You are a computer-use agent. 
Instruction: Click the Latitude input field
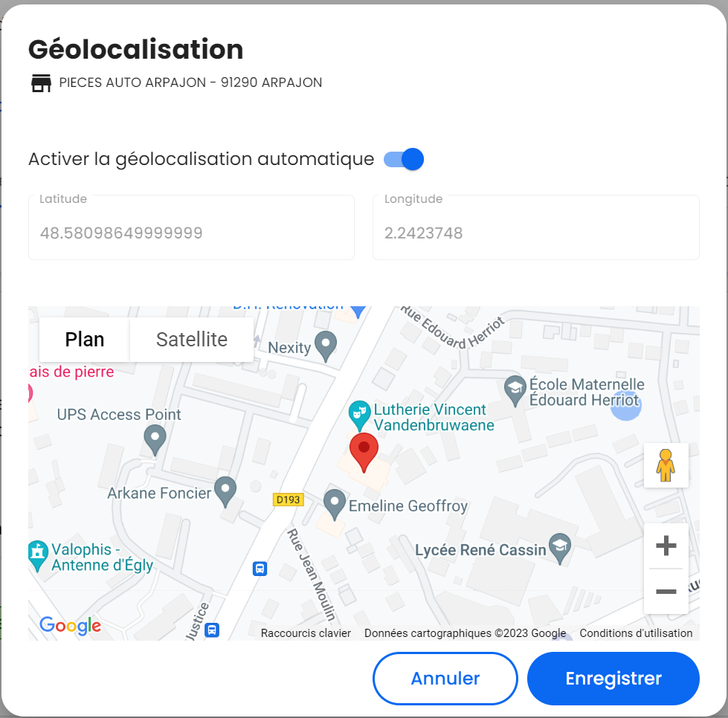click(x=191, y=227)
